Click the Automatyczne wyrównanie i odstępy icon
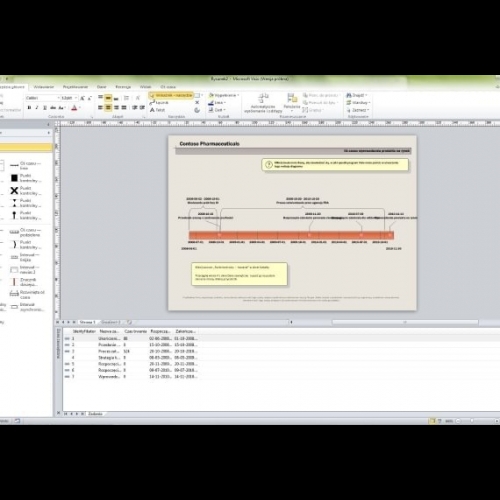 point(263,103)
